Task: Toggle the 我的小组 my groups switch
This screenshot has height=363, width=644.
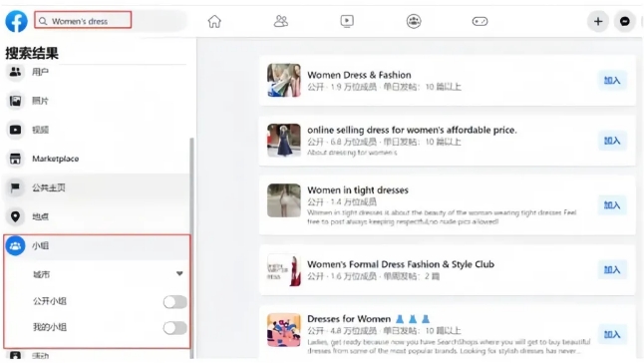Action: click(x=175, y=328)
